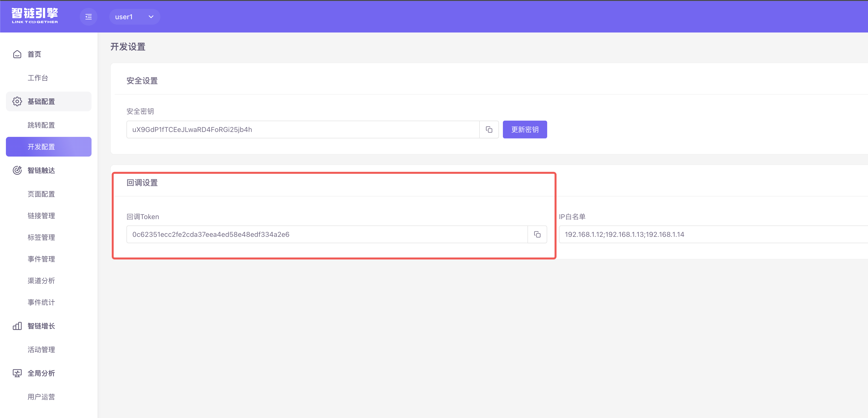Click the 首页 home icon
The image size is (868, 418).
[17, 54]
